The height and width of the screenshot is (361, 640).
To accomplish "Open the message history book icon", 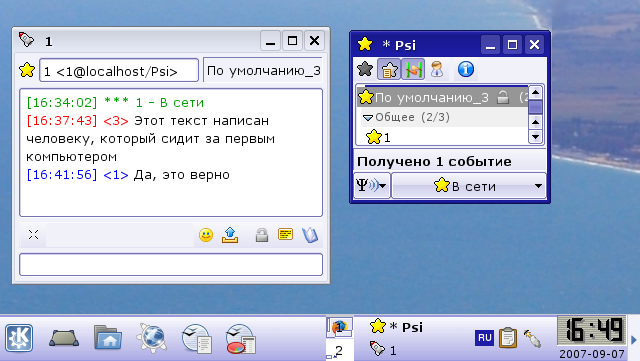I will (310, 235).
